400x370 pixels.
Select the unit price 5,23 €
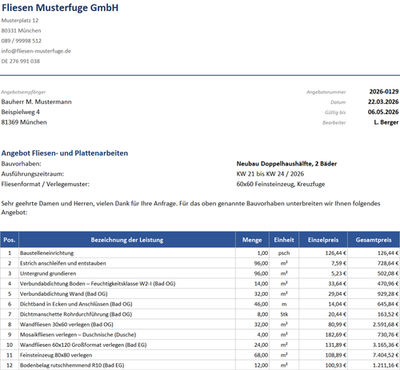323,273
